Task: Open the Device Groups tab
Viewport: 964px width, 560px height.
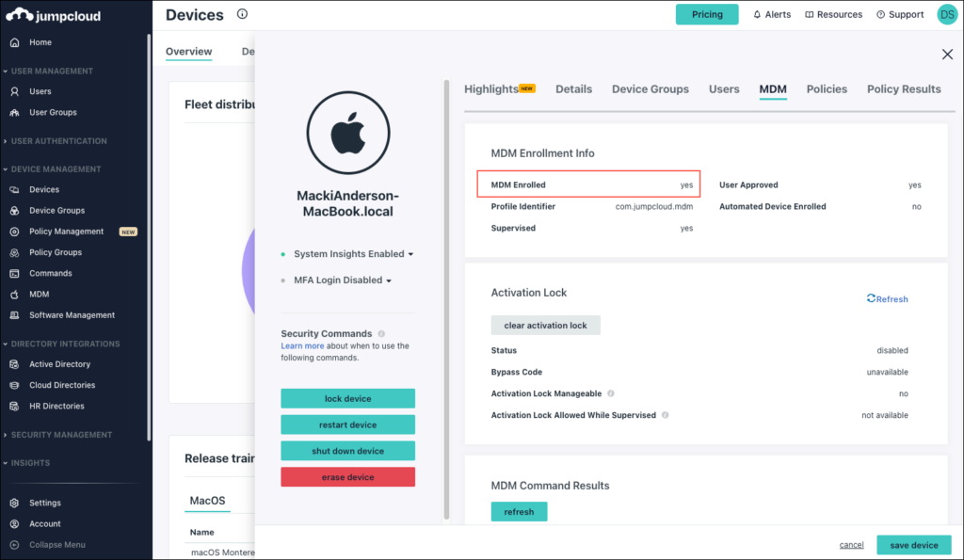Action: tap(650, 89)
